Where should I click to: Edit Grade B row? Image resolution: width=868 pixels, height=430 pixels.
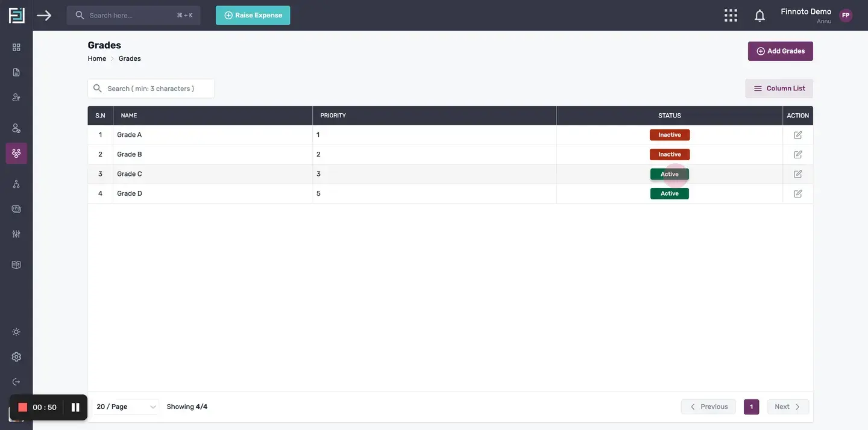point(798,155)
